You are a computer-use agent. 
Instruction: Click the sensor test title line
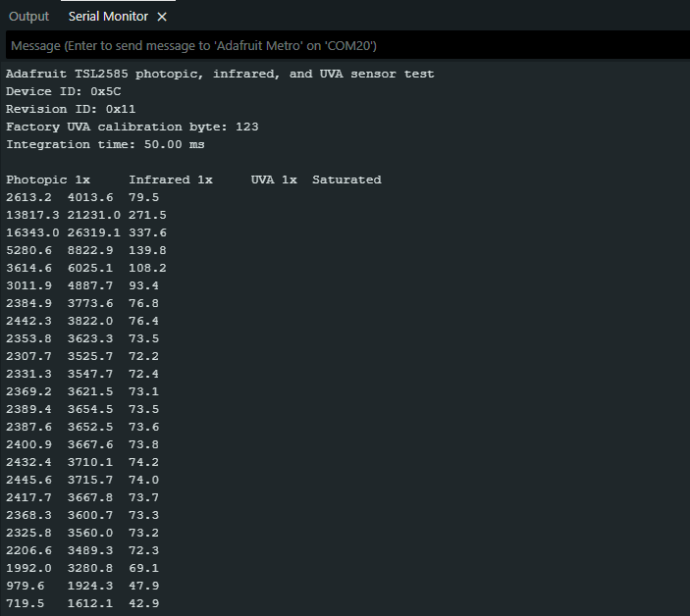(x=220, y=74)
